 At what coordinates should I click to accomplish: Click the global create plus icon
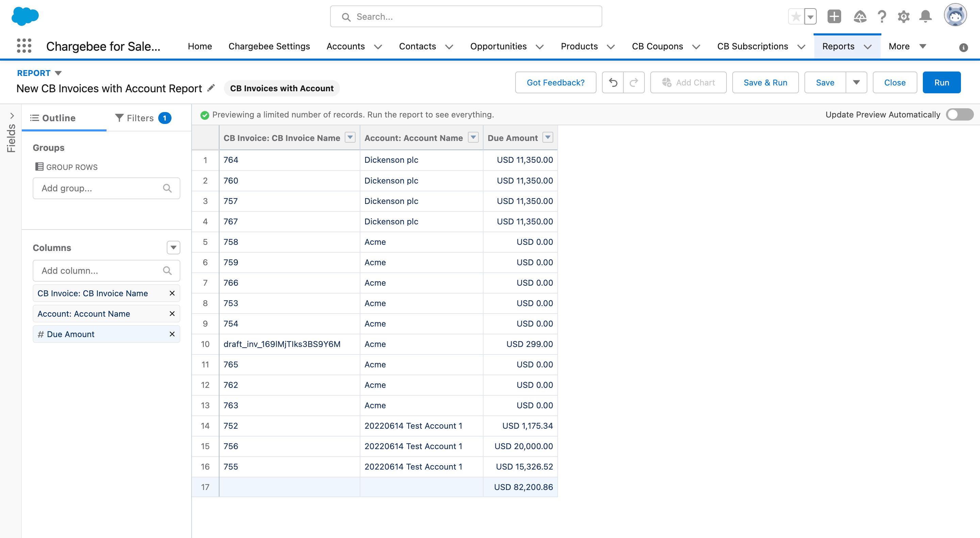pyautogui.click(x=834, y=17)
